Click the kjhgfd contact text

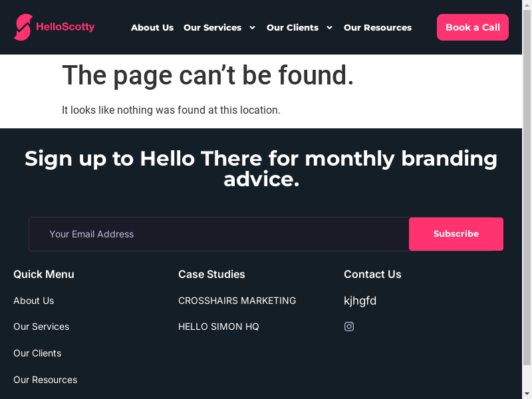point(360,301)
